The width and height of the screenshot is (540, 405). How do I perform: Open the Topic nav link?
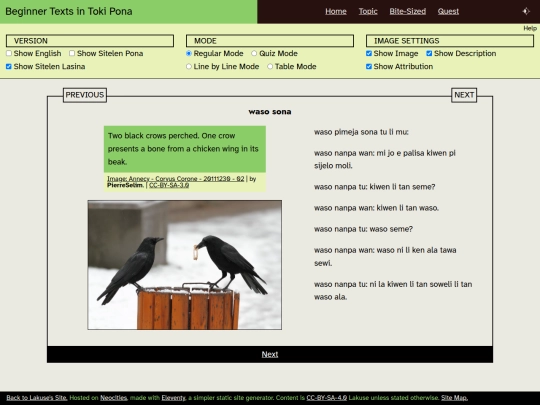coord(368,11)
